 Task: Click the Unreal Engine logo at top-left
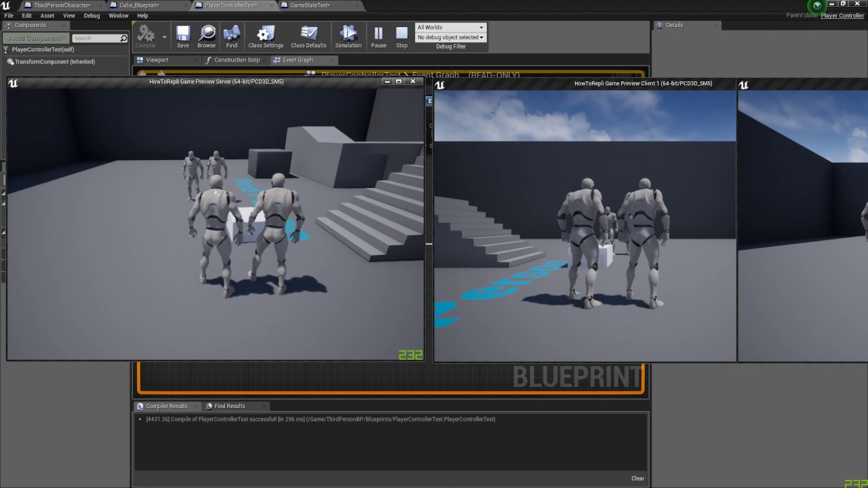tap(6, 5)
